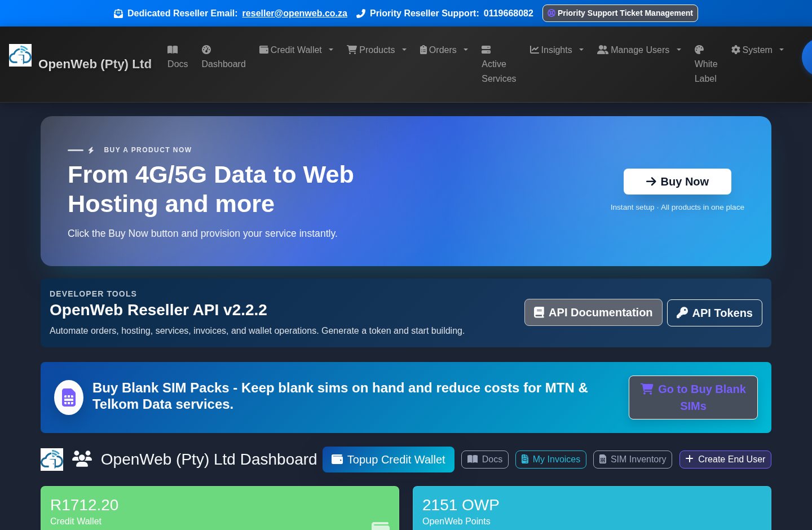Click the White Label palette icon
Screen dimensions: 812x530
pos(699,50)
